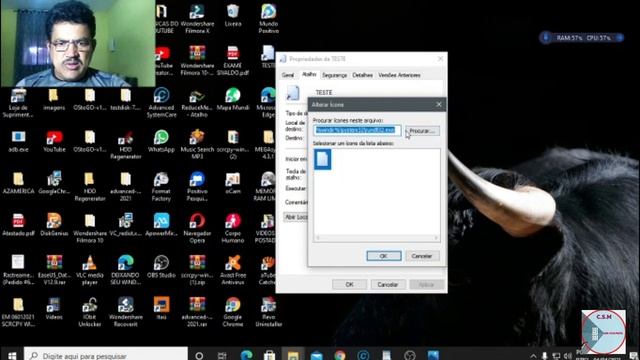Open ReduceMemory - Atalho shortcut

point(197,102)
